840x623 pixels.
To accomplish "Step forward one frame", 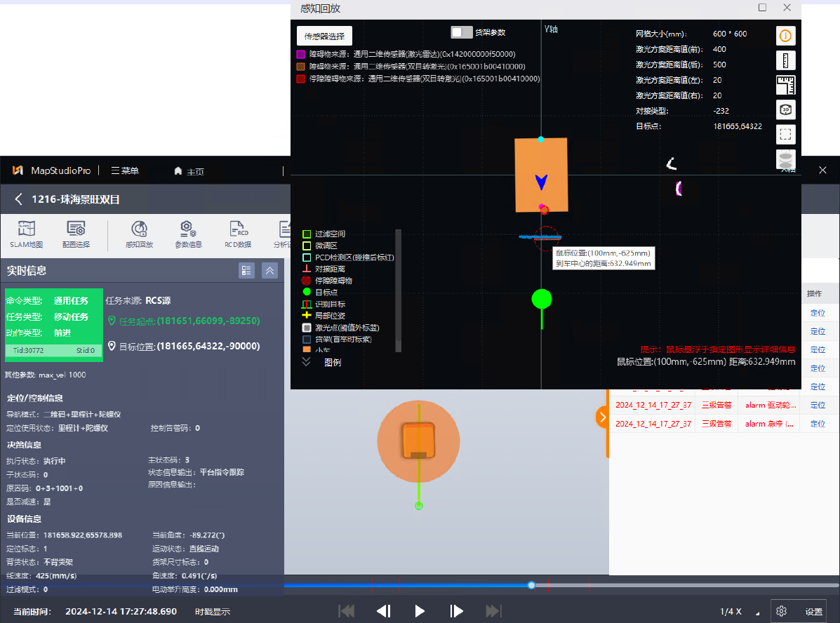I will pos(456,611).
